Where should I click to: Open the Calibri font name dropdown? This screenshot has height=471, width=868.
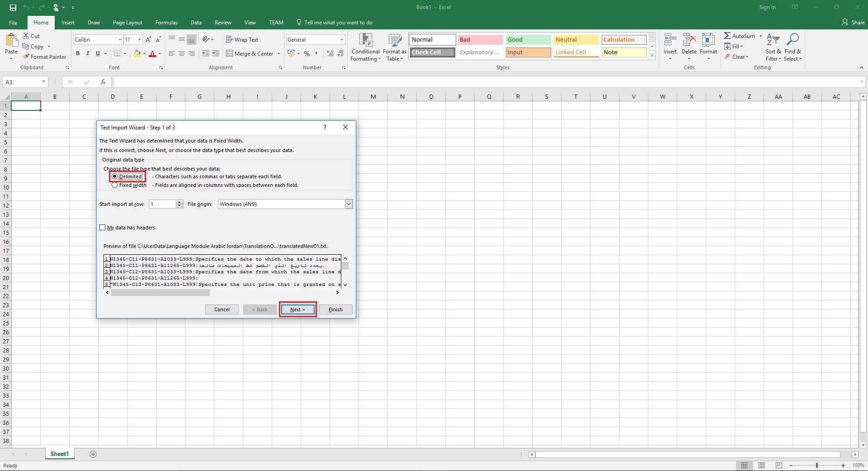tap(120, 40)
